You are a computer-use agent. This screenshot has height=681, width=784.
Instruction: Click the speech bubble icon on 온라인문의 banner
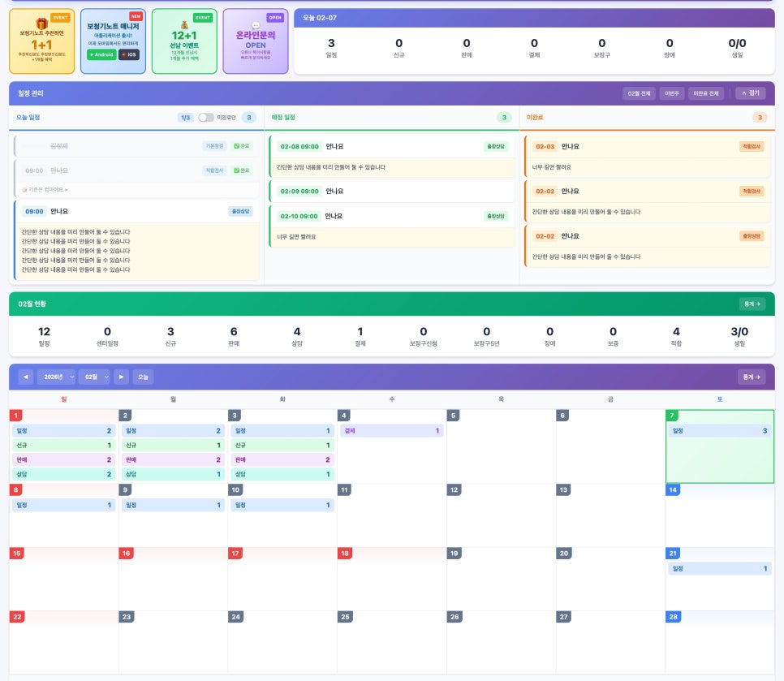point(256,24)
